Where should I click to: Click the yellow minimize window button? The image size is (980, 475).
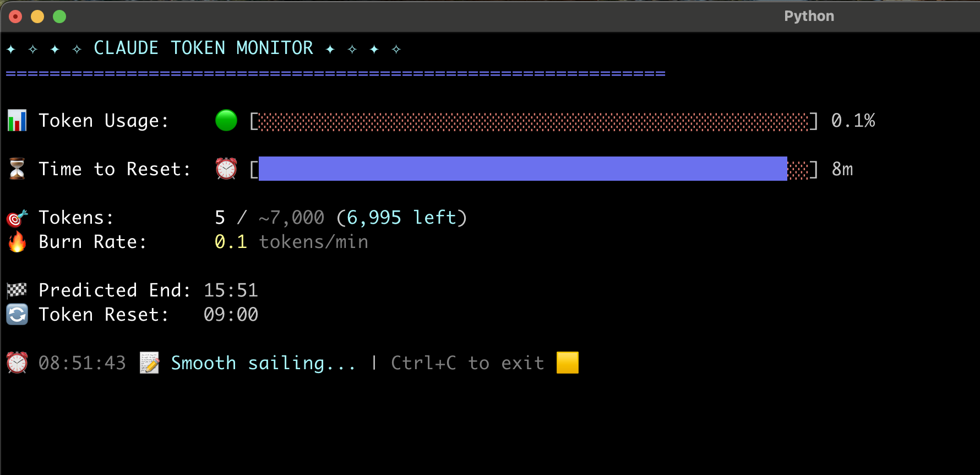(x=37, y=17)
